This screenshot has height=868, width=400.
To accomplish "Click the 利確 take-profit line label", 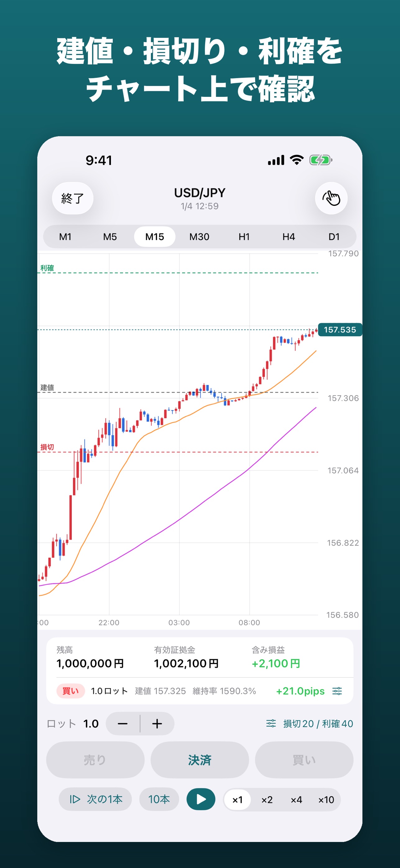I will coord(47,268).
